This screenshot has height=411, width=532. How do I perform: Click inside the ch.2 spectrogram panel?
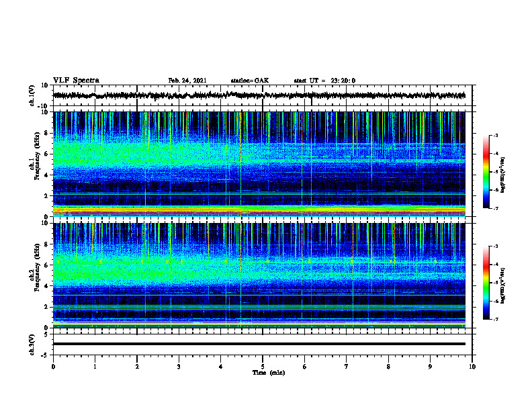click(259, 275)
